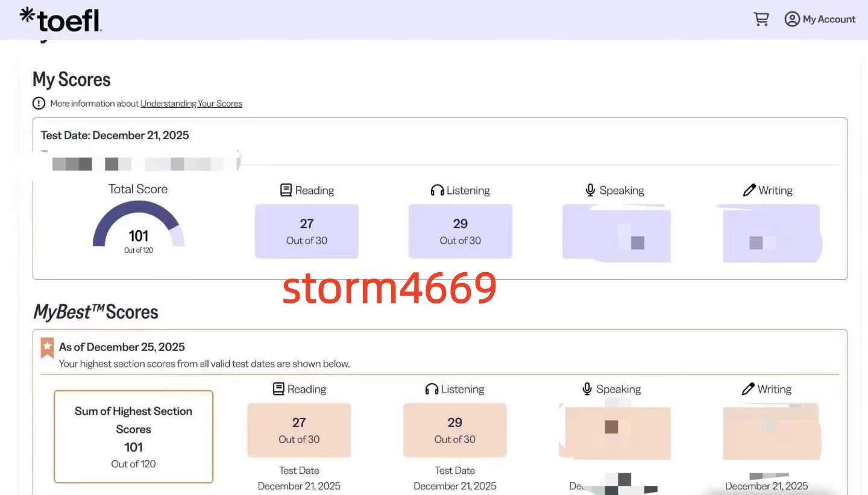
Task: Click the Speaking microphone icon under My Scores
Action: [x=591, y=190]
